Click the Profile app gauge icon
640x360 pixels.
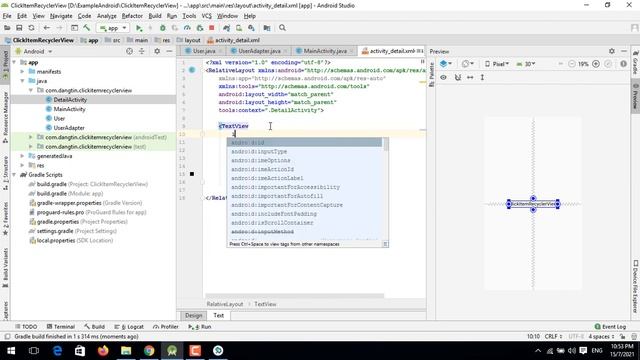tap(187, 28)
